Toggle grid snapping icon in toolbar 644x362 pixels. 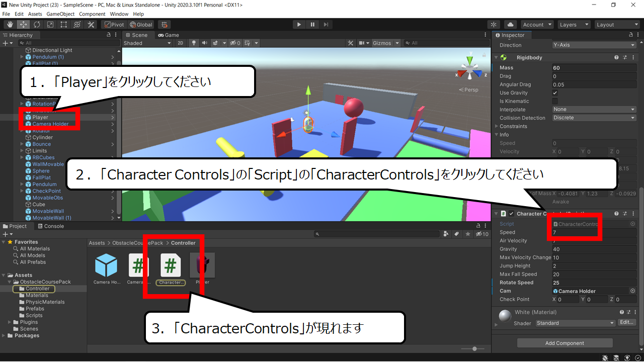tap(165, 24)
